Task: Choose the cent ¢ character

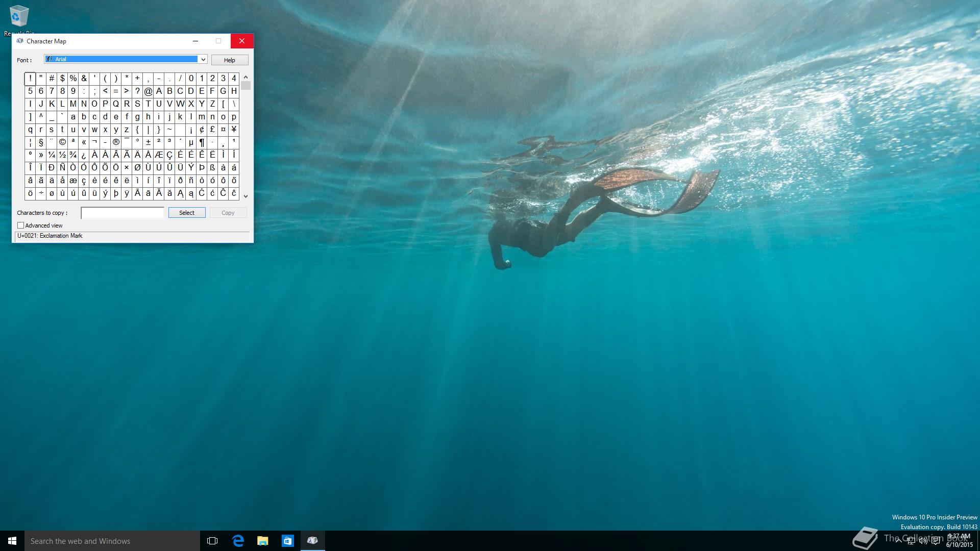Action: 202,130
